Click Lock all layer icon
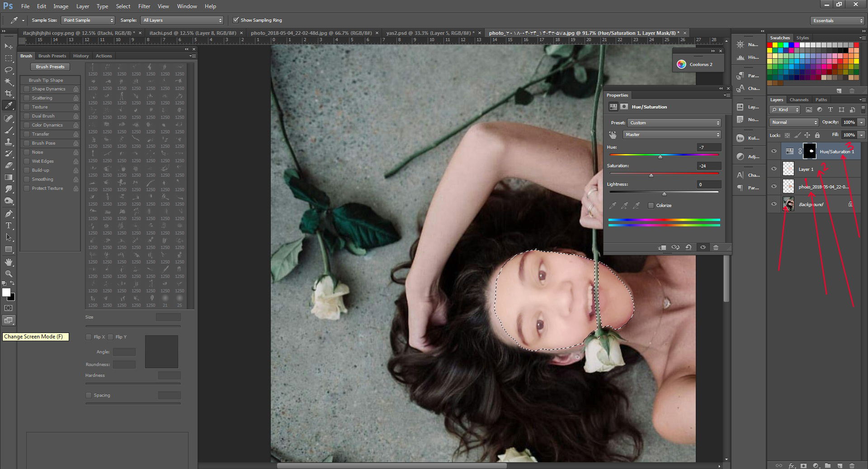Viewport: 868px width, 469px height. 817,135
